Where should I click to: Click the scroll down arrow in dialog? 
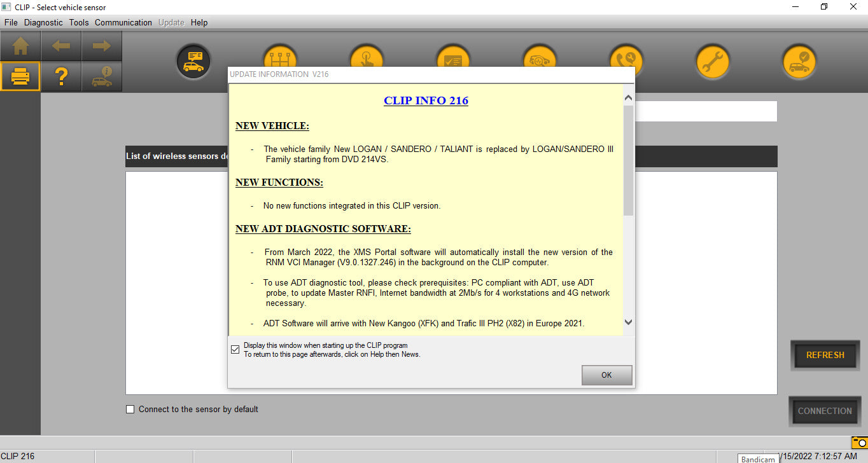click(628, 322)
